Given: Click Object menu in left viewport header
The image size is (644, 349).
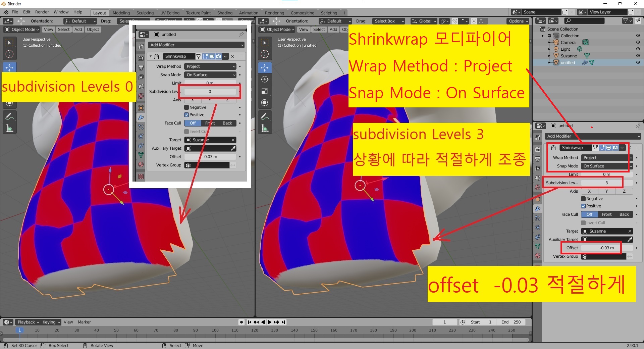Looking at the screenshot, I should (93, 30).
